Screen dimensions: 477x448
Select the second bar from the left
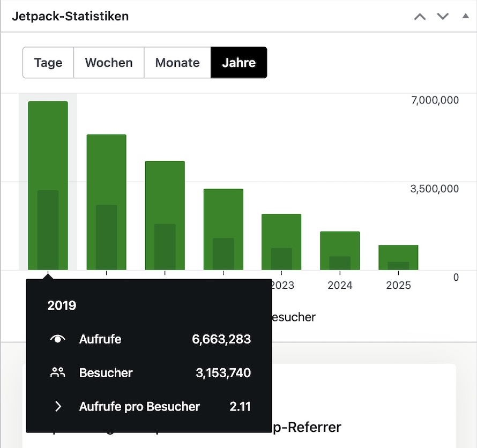click(107, 202)
